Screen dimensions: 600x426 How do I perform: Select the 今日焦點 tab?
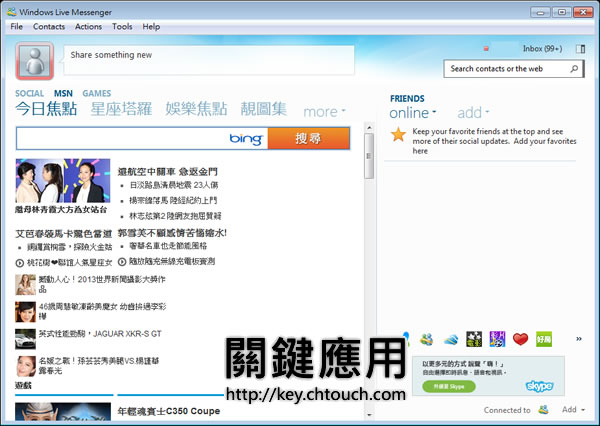point(46,109)
